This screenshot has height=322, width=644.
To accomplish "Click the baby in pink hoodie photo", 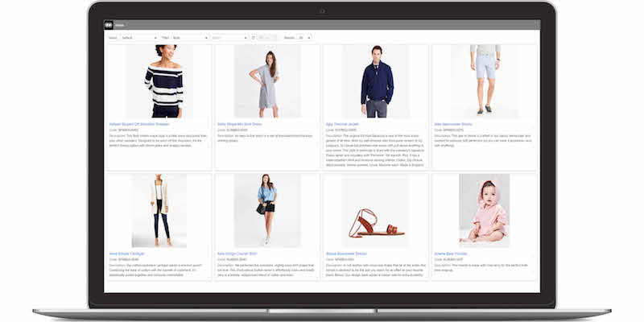I will click(484, 211).
